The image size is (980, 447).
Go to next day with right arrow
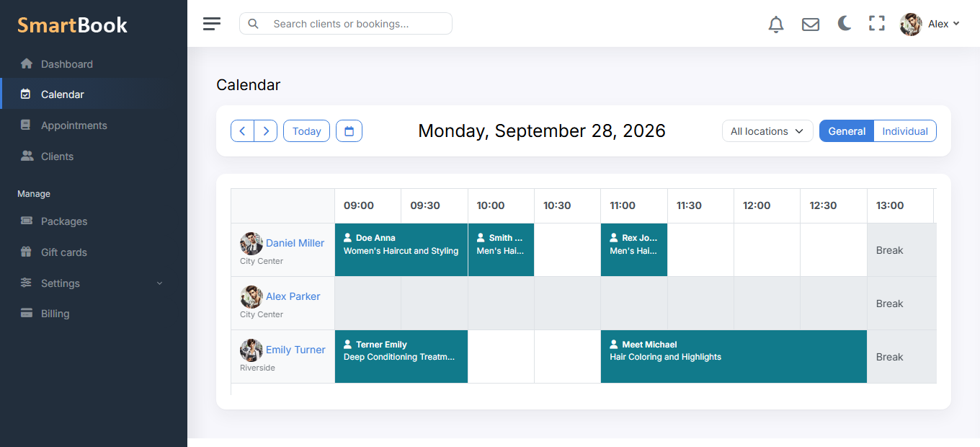[x=266, y=131]
